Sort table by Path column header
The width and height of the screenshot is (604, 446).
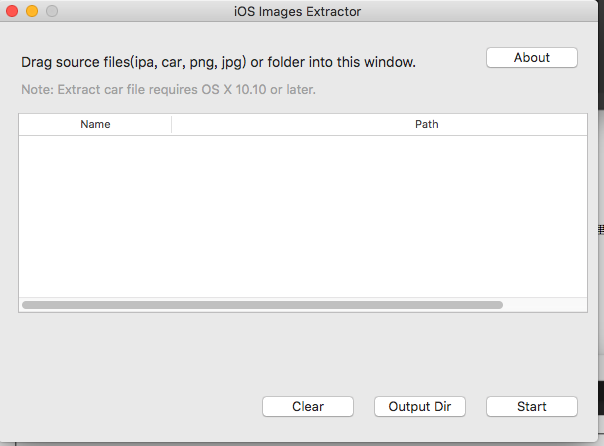click(x=379, y=124)
